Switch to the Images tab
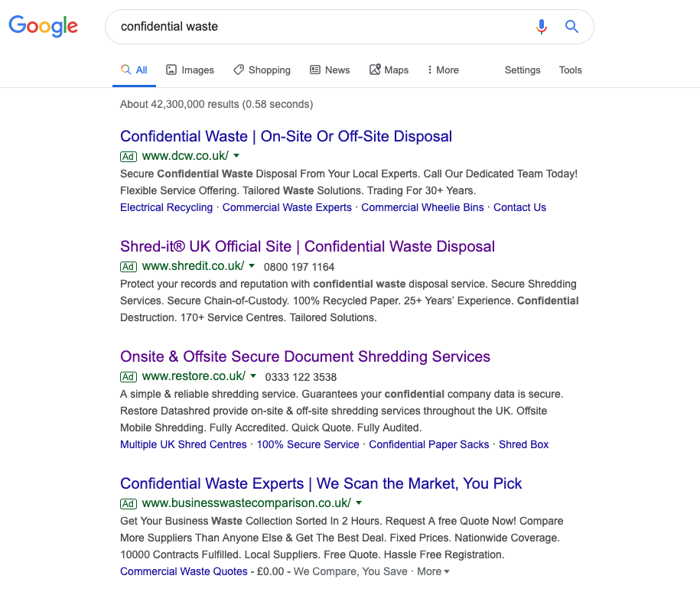 (x=190, y=70)
